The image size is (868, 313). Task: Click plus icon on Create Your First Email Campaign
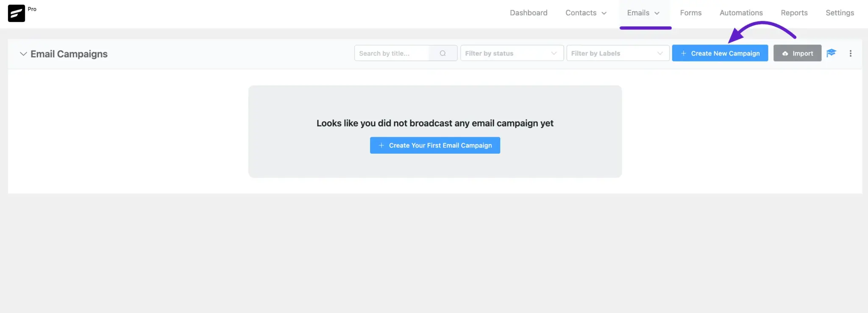pos(381,145)
